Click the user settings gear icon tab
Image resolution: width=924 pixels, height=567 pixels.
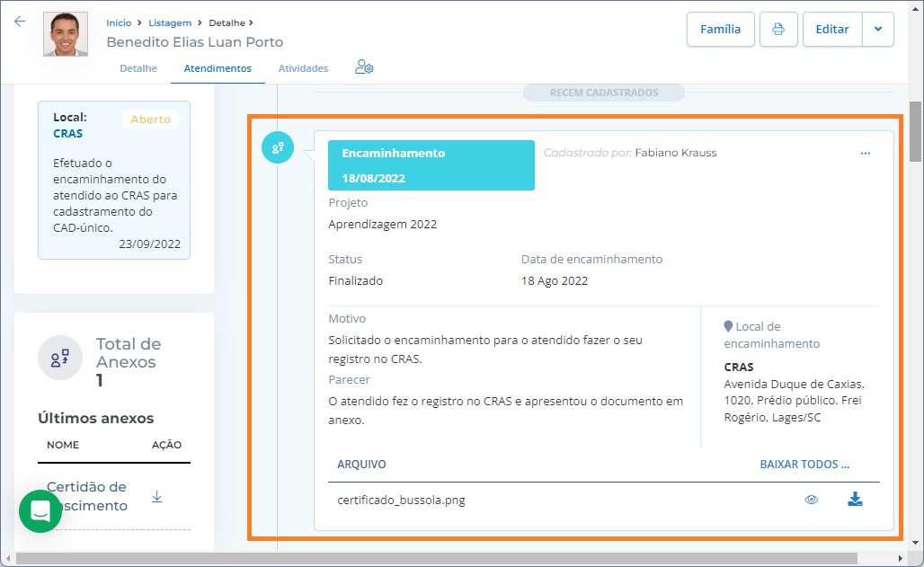coord(364,67)
